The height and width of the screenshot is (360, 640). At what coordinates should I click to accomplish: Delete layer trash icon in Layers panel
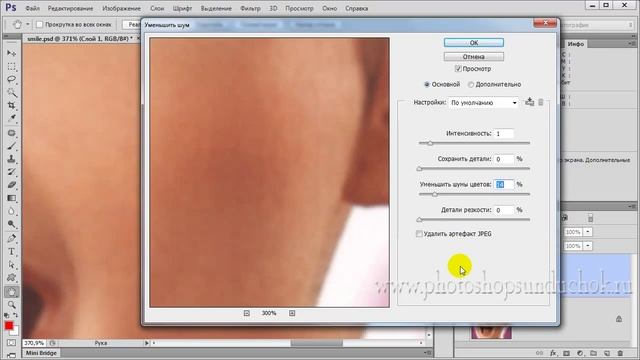[x=620, y=353]
